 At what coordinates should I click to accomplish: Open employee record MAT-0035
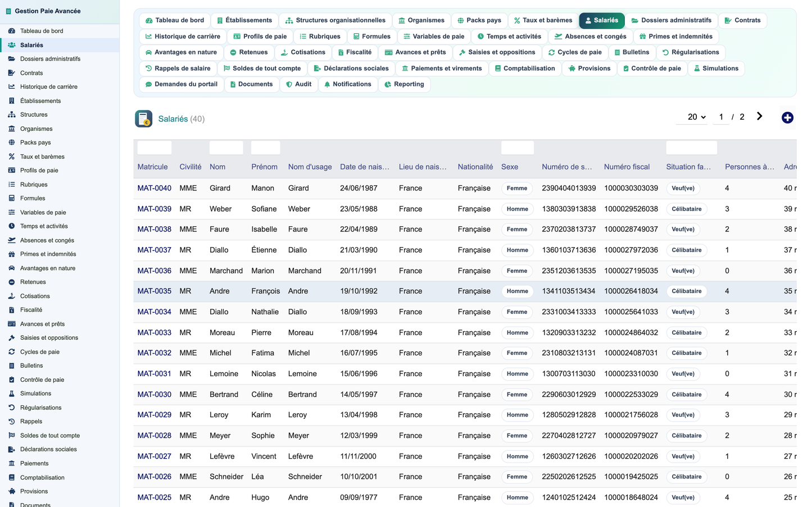155,291
